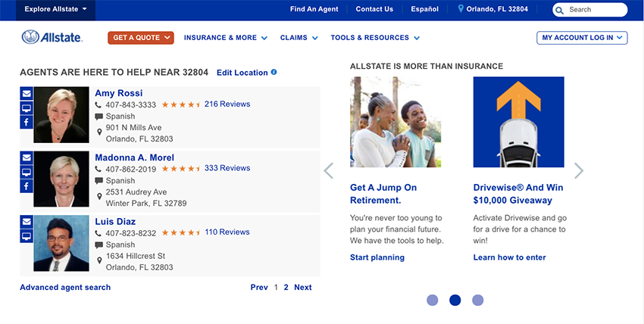
Task: Click the Drivewise car arrow thumbnail
Action: click(x=519, y=122)
